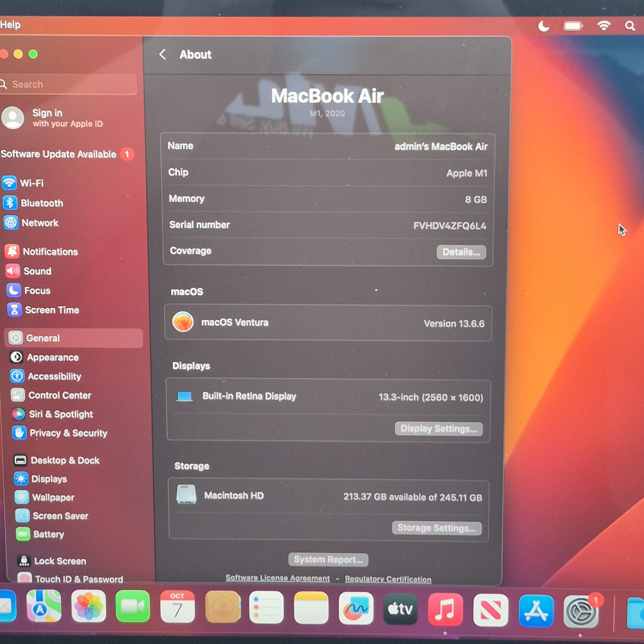
Task: Open Storage Settings button
Action: point(436,528)
